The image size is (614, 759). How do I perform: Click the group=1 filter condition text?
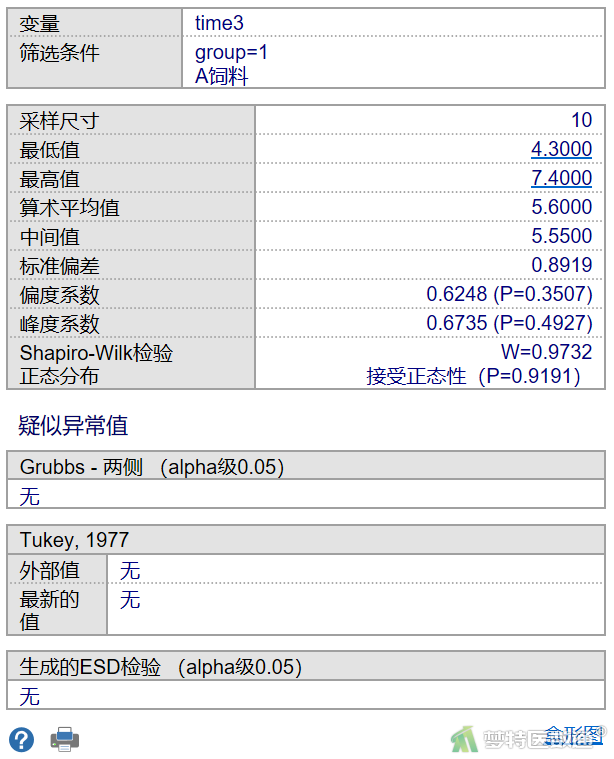click(x=231, y=53)
